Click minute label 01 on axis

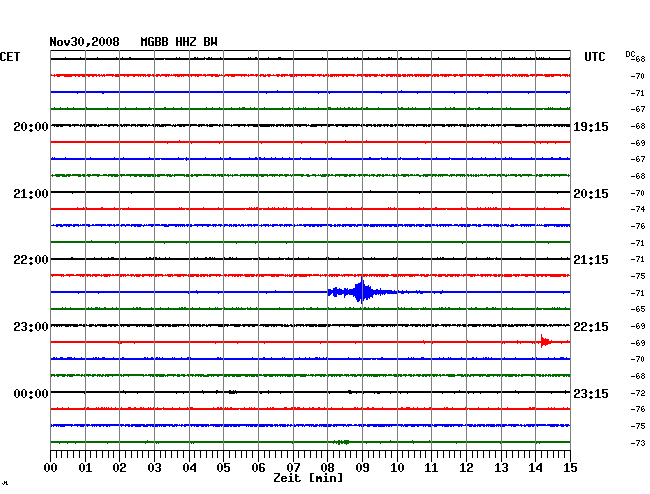coord(85,467)
